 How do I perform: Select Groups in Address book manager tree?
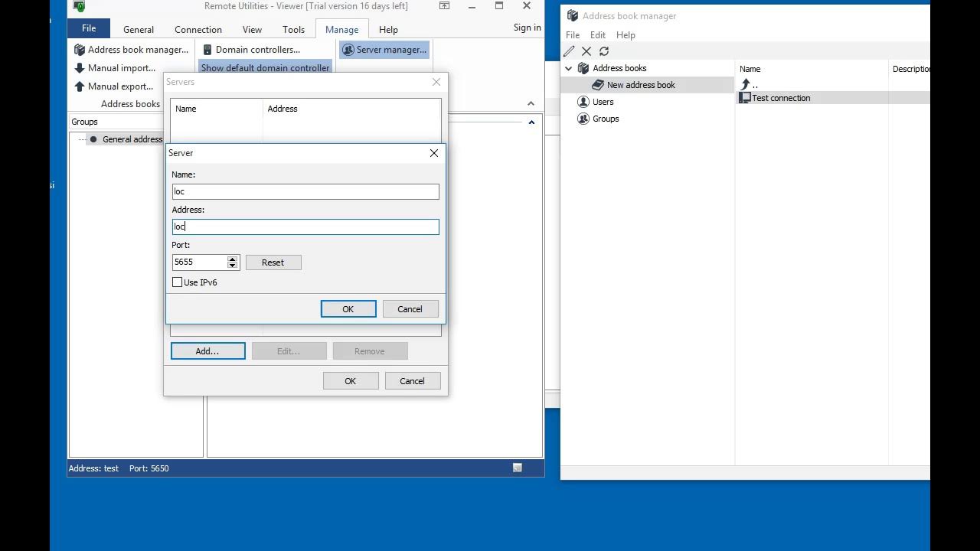tap(606, 119)
